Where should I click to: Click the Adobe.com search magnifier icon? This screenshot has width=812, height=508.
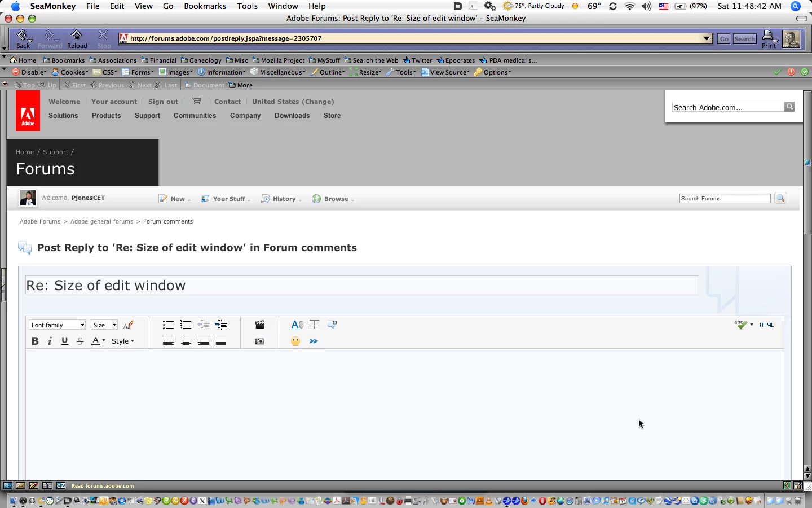click(789, 107)
